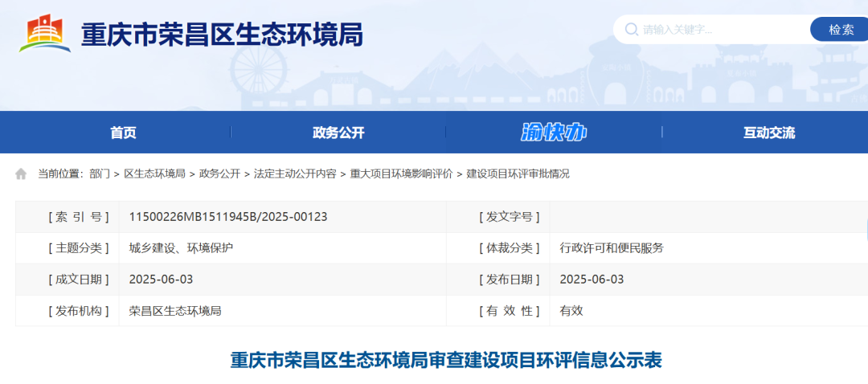Open the 渝快办 logo link in navigation
This screenshot has width=868, height=384.
[x=554, y=133]
